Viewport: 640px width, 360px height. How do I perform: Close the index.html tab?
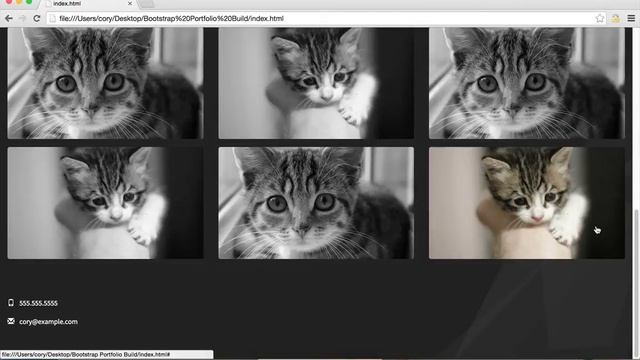coord(130,3)
